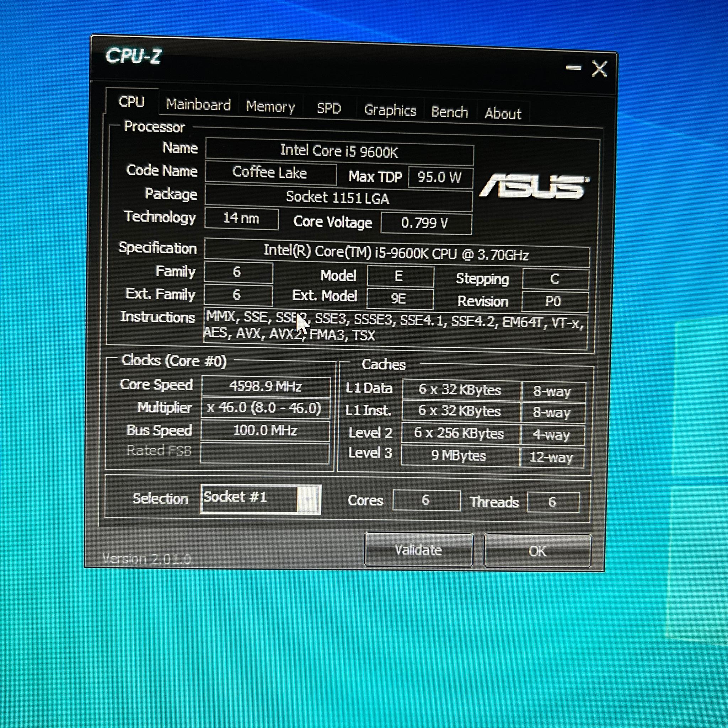The height and width of the screenshot is (728, 728).
Task: Click the Core Speed value 4598.9 MHz
Action: [x=266, y=387]
